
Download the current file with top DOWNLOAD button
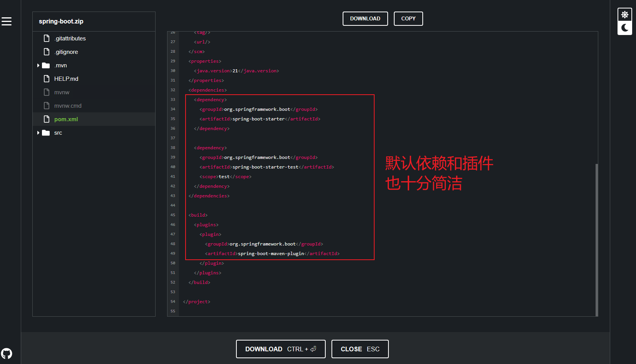point(365,18)
